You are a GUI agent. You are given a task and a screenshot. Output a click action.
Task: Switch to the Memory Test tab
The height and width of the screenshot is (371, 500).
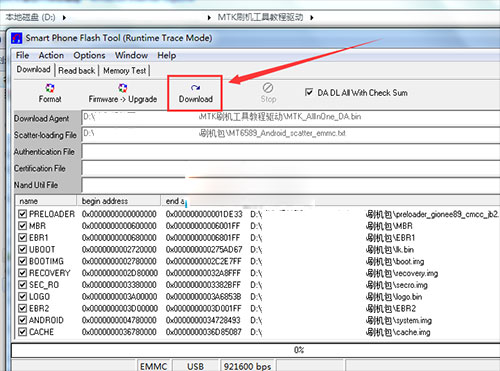pyautogui.click(x=125, y=70)
